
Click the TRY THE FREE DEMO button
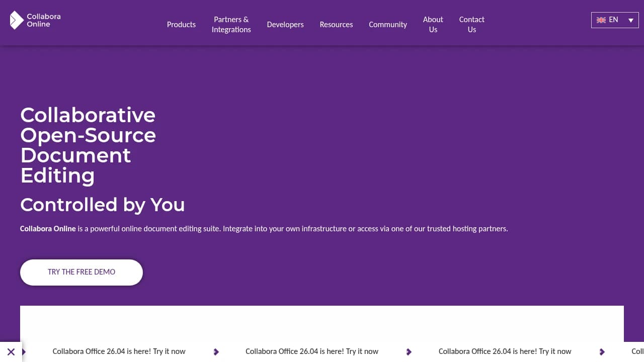(82, 272)
